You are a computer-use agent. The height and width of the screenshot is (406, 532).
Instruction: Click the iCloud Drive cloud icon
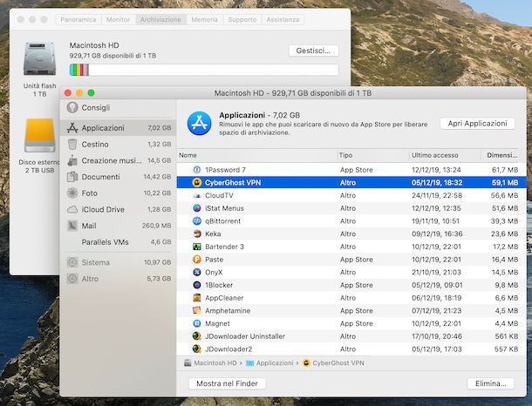72,209
